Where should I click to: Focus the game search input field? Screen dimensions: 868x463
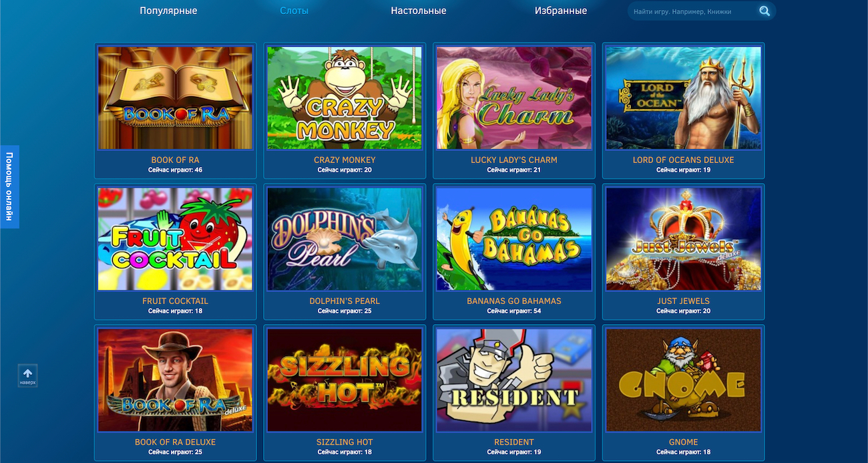coord(693,11)
